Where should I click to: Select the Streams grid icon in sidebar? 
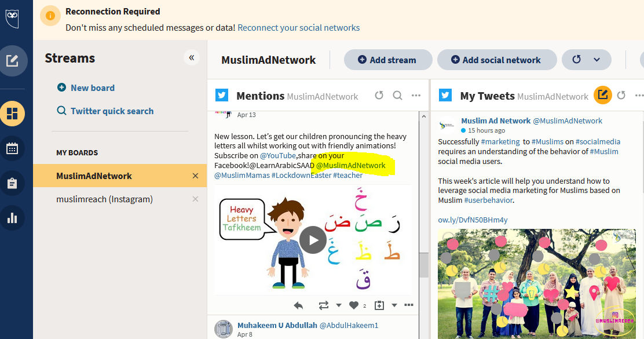coord(13,114)
